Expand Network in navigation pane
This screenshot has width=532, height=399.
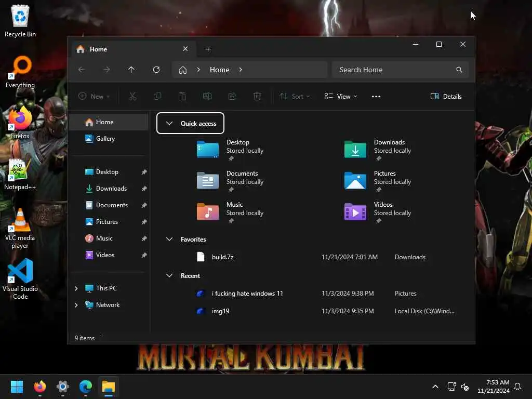pos(76,305)
